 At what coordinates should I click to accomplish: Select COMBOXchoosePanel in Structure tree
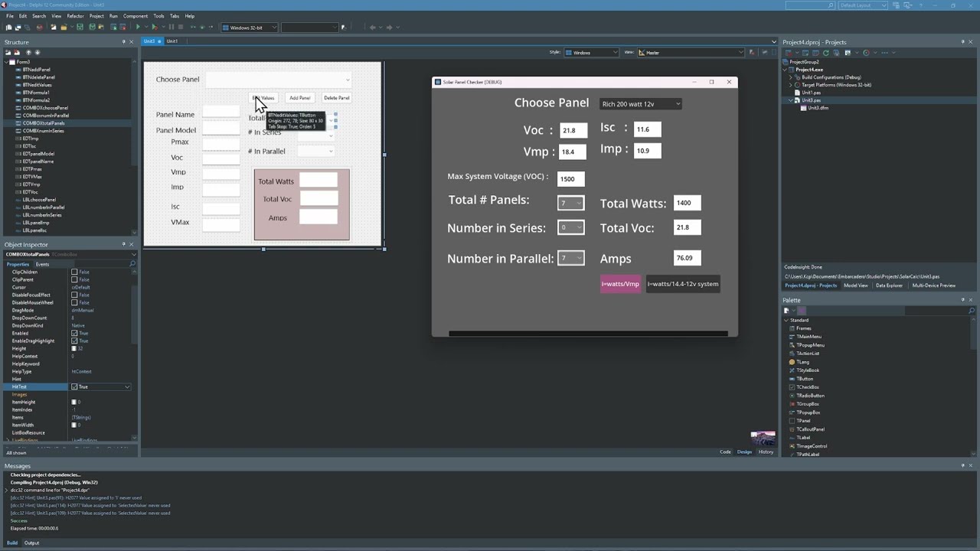tap(45, 108)
